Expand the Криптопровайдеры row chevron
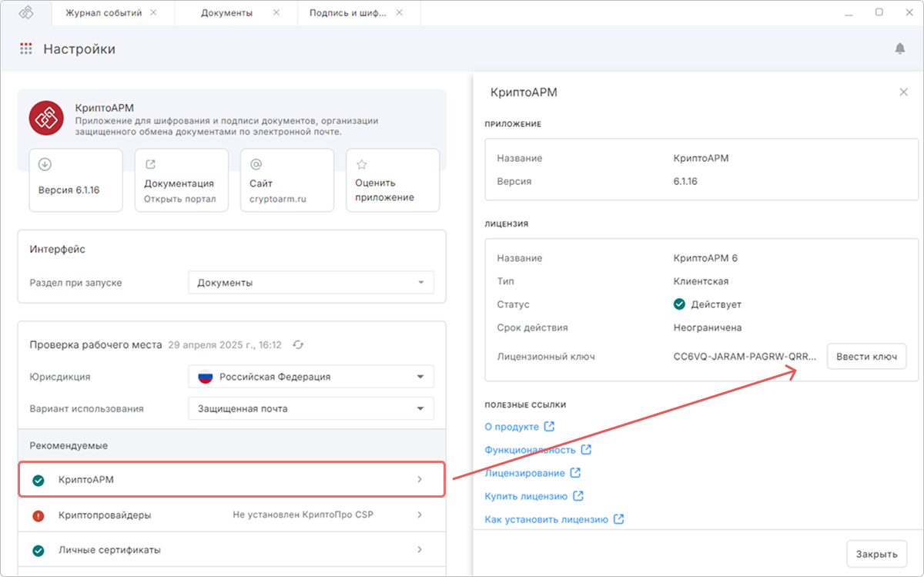The width and height of the screenshot is (924, 577). pyautogui.click(x=420, y=515)
